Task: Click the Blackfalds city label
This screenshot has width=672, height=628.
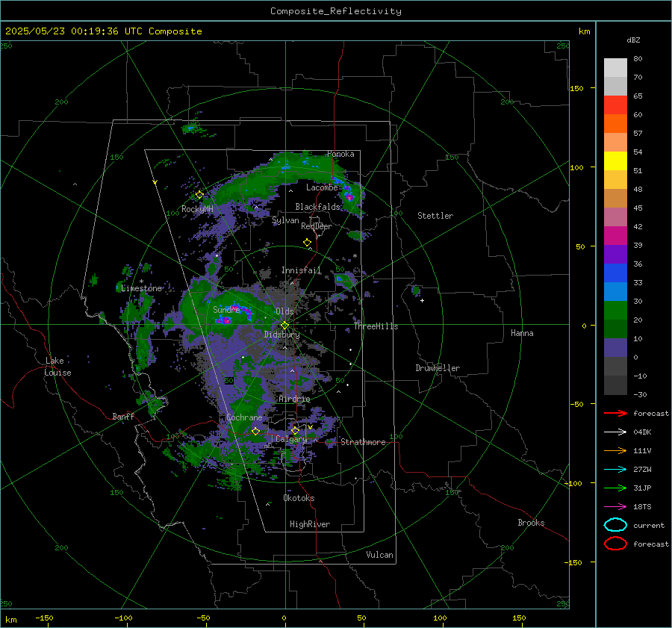Action: pos(317,207)
